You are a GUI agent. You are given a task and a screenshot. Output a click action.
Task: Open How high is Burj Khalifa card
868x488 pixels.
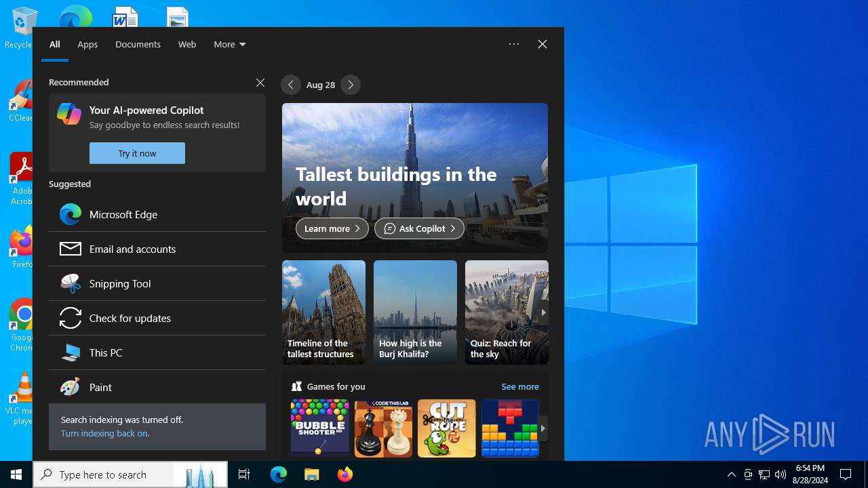click(x=415, y=312)
